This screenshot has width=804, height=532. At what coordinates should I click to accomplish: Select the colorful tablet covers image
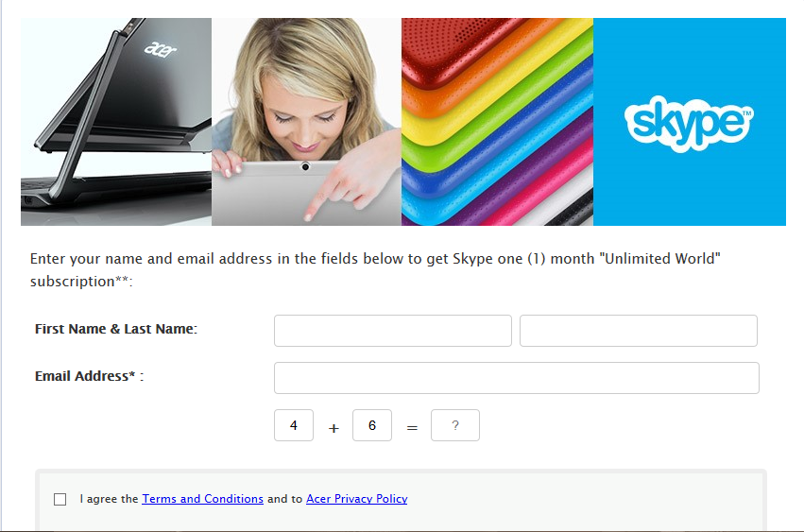[x=497, y=122]
